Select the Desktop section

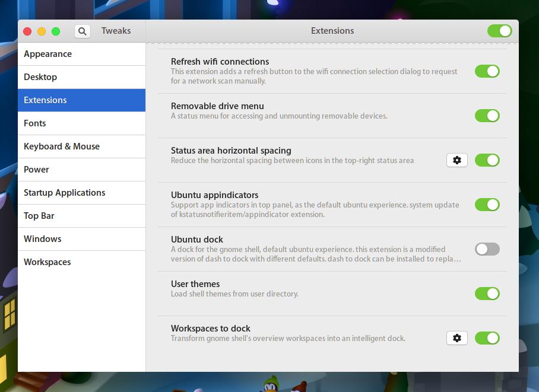point(40,77)
